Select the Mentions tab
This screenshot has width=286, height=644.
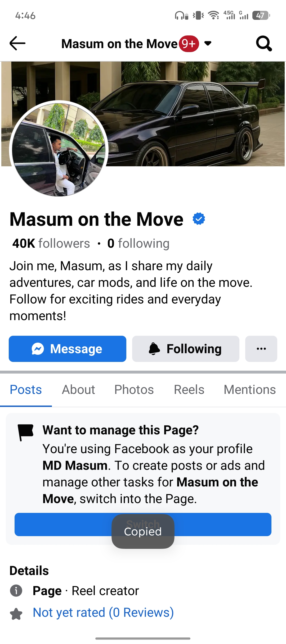(250, 389)
